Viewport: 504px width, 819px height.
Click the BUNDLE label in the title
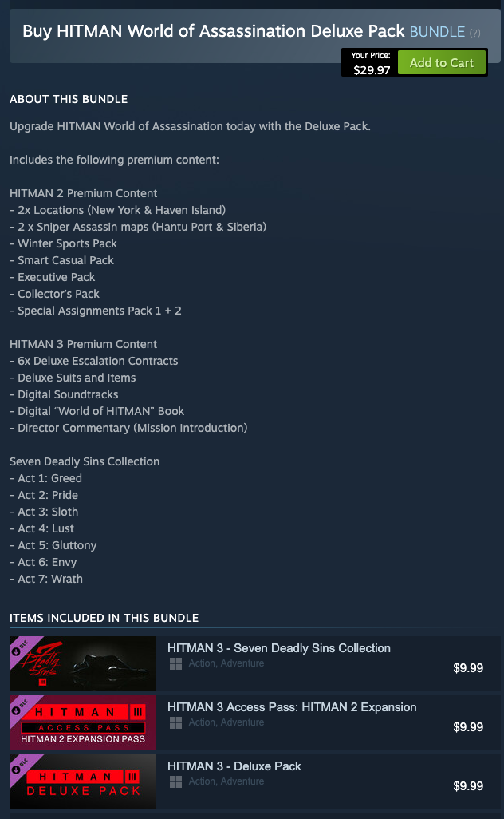tap(437, 32)
